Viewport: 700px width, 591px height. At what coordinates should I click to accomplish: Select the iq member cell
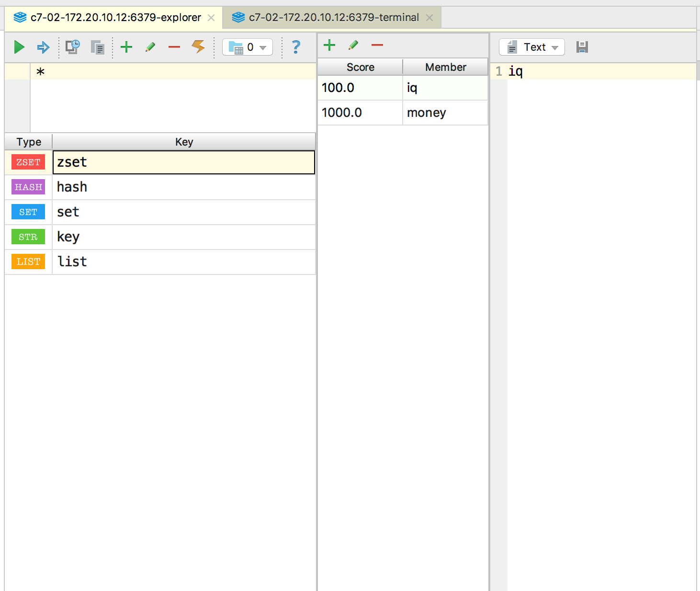tap(445, 88)
